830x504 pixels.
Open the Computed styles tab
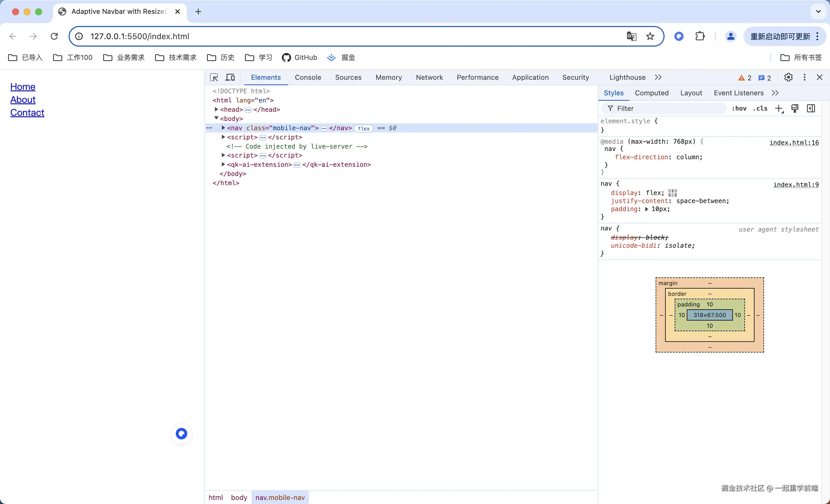pyautogui.click(x=652, y=93)
